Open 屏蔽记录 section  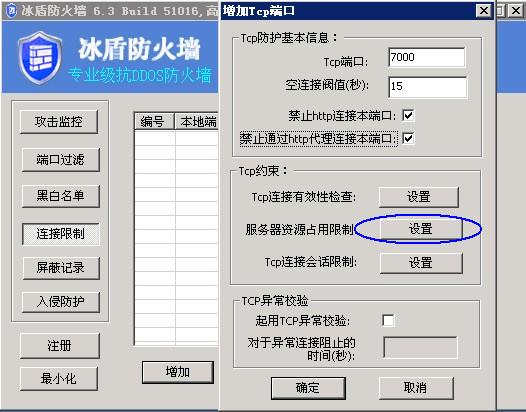pos(61,268)
